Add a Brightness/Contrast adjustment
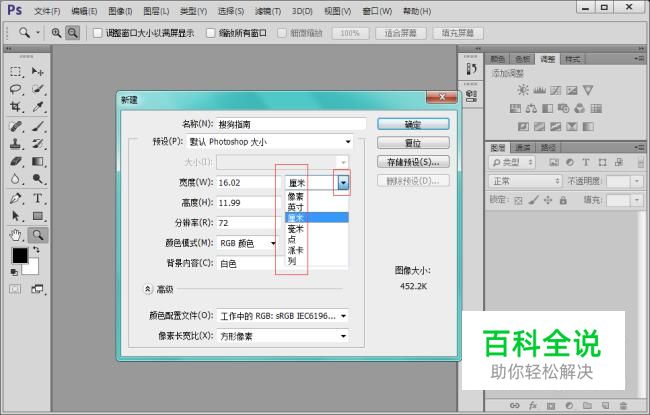Viewport: 650px width, 415px height. click(x=523, y=90)
